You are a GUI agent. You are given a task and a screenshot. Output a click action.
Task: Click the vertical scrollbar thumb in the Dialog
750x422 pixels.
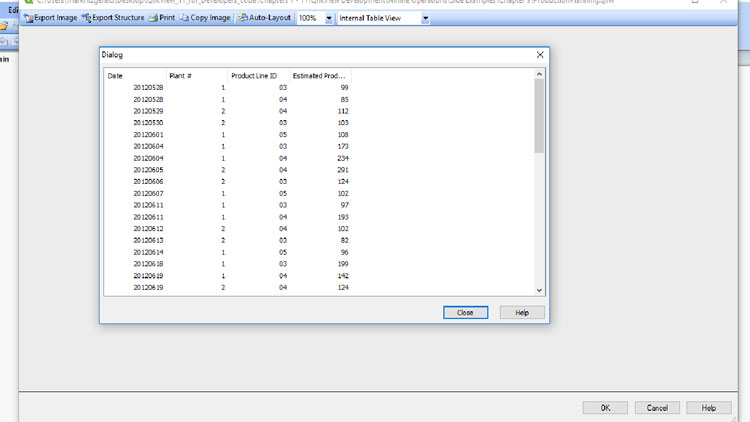click(x=539, y=116)
